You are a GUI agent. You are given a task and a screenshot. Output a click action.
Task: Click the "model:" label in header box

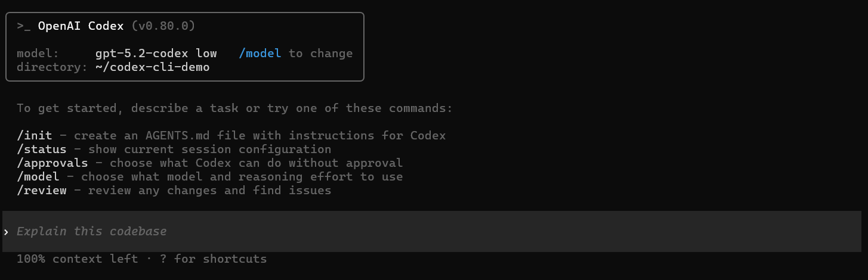(x=38, y=54)
